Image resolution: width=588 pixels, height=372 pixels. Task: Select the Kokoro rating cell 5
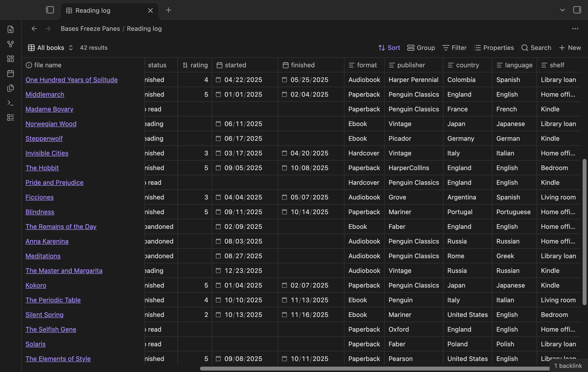coord(195,285)
